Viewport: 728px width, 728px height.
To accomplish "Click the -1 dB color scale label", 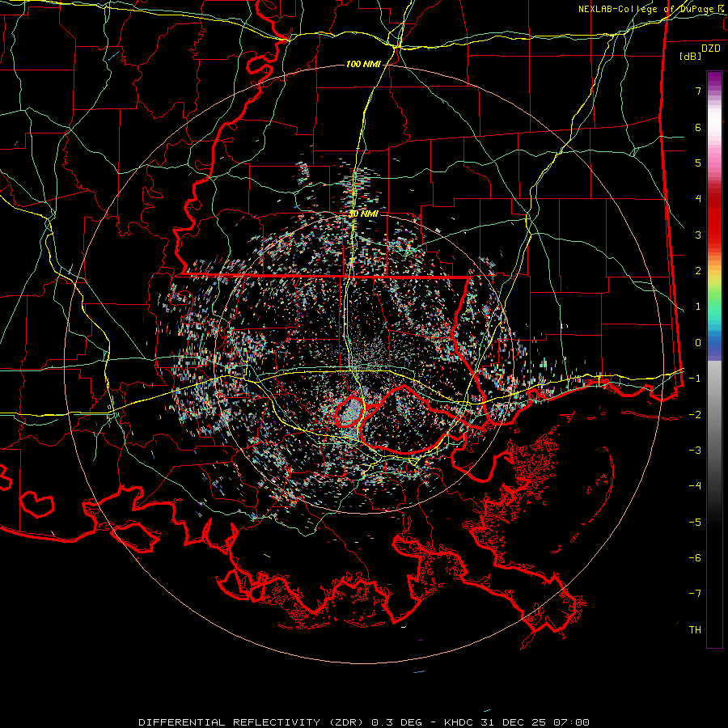I will [x=695, y=379].
